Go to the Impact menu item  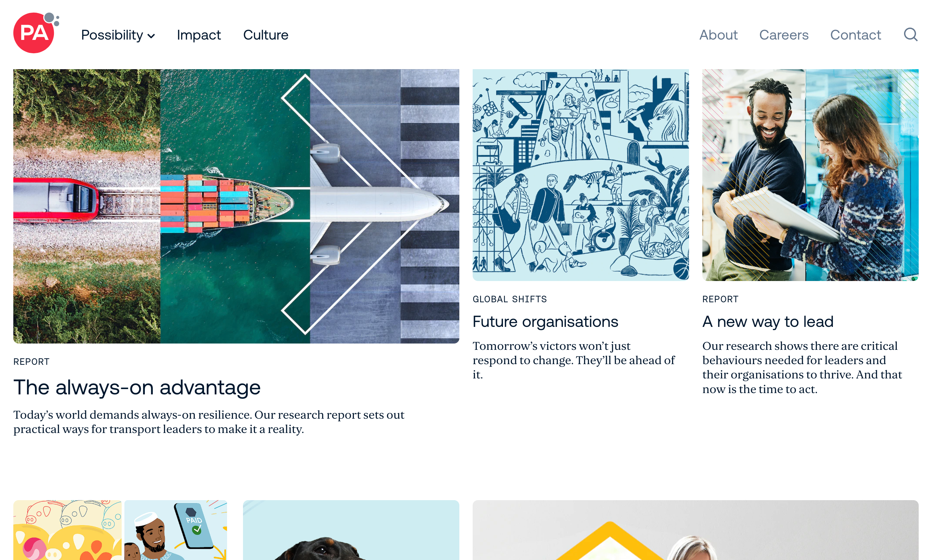[199, 35]
